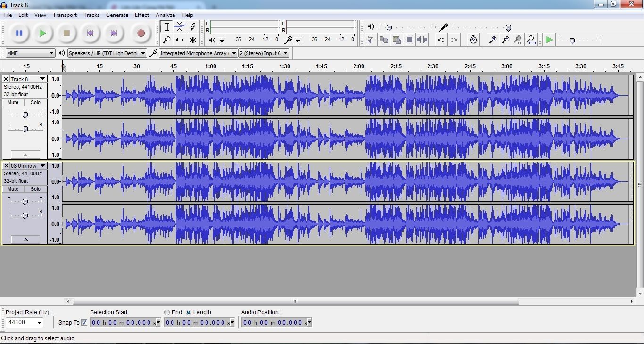Select the Zoom magnifier tool

coord(167,40)
